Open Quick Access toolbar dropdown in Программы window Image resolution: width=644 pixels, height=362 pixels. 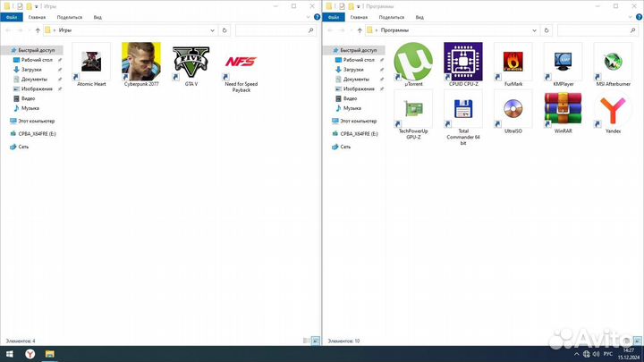(358, 6)
